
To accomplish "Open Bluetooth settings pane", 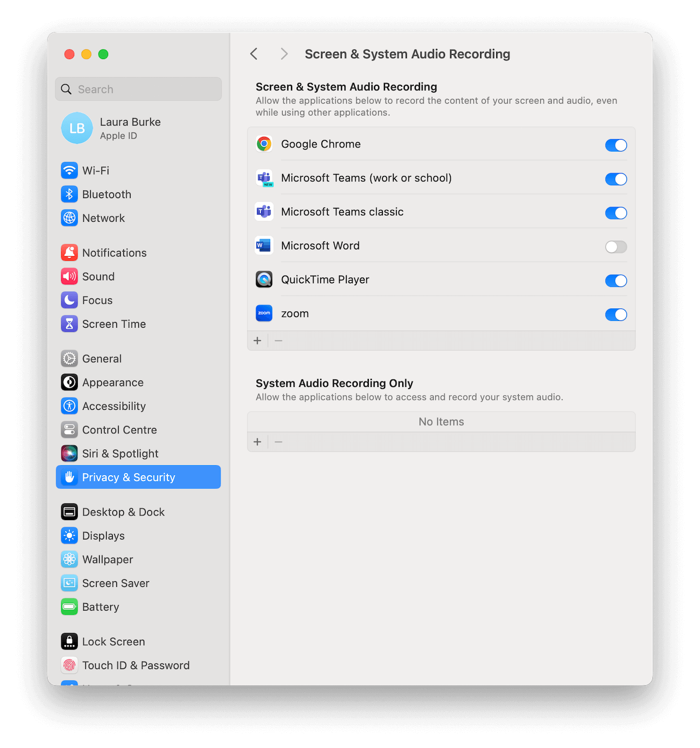I will tap(138, 194).
